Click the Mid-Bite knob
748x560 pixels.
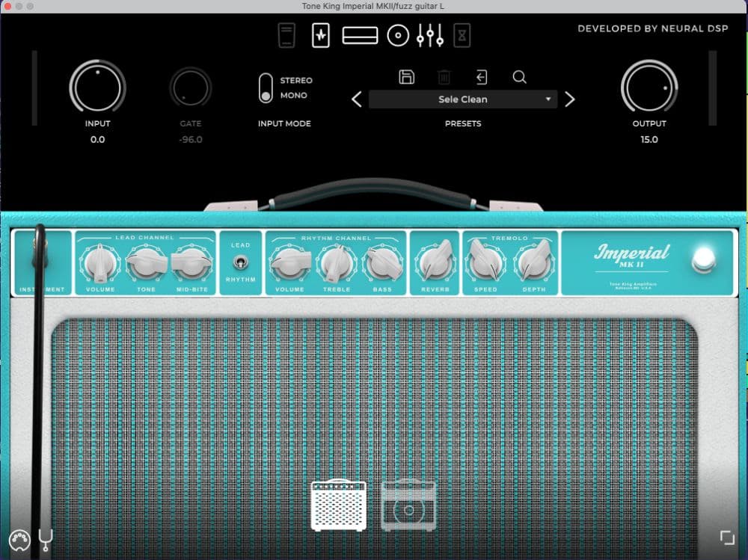[x=191, y=263]
